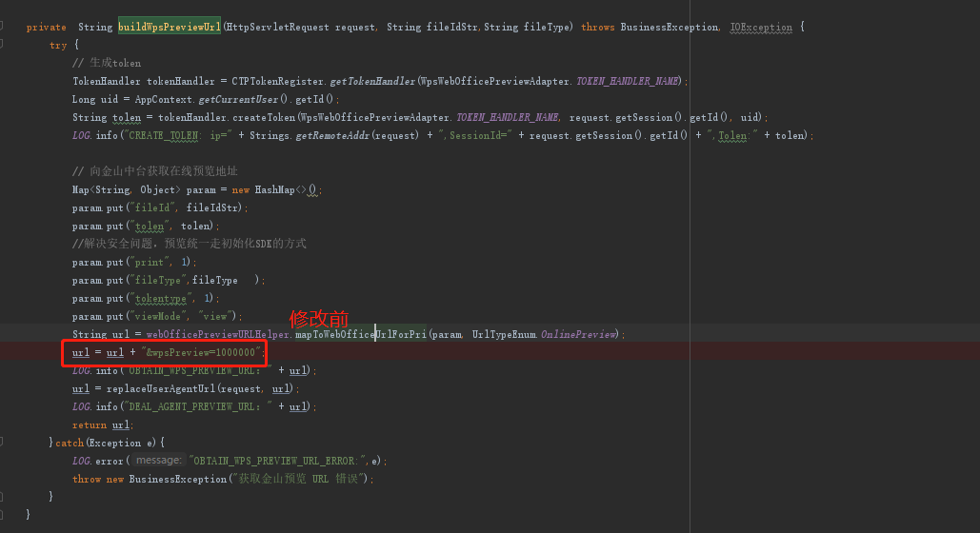Click the catch keyword
The width and height of the screenshot is (980, 533).
pyautogui.click(x=70, y=443)
